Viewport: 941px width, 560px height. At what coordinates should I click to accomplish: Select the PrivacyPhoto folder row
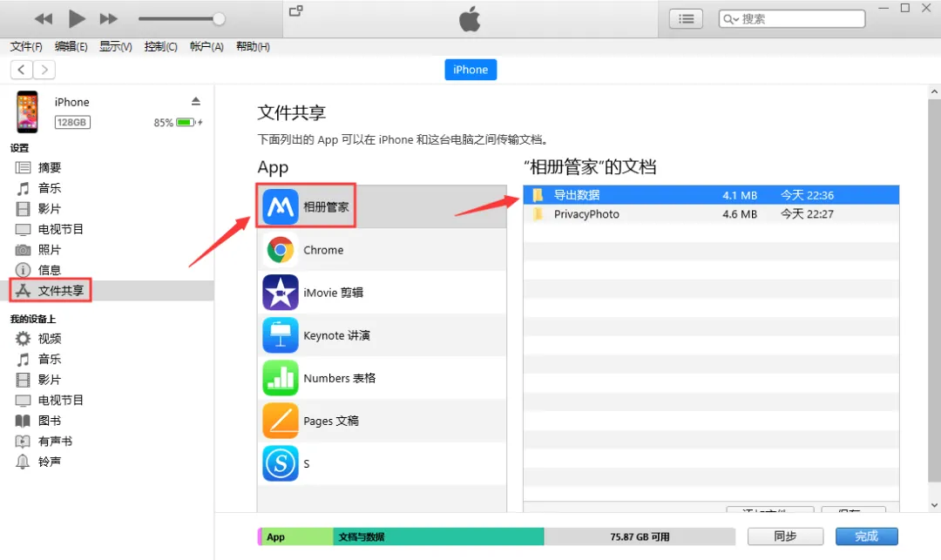(586, 214)
